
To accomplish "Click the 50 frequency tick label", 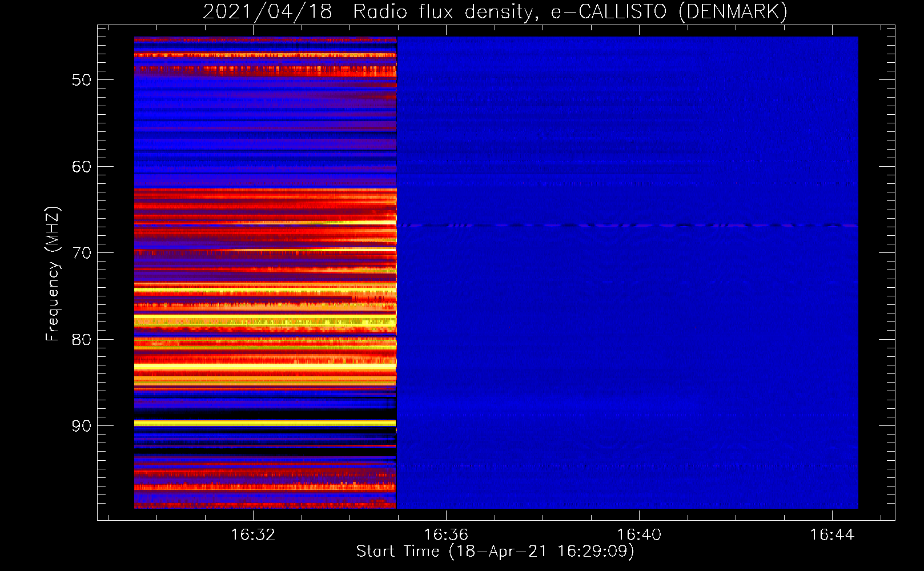I will (x=82, y=80).
